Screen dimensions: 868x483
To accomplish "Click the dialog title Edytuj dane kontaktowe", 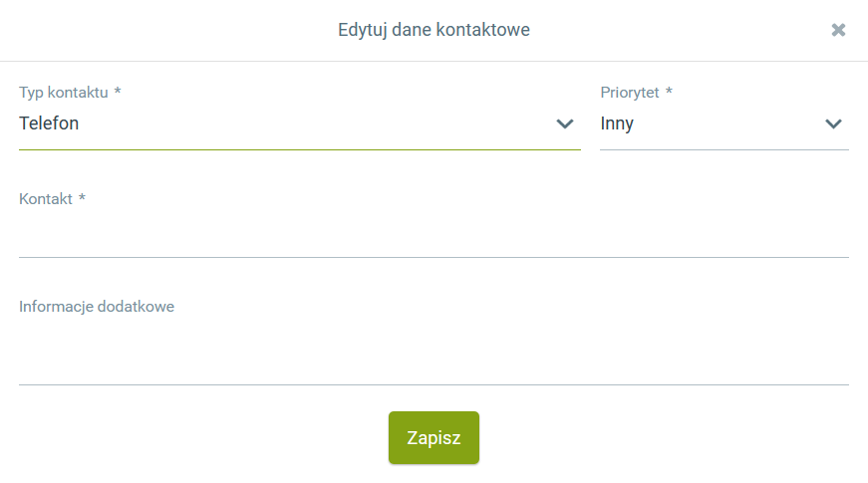I will click(434, 30).
